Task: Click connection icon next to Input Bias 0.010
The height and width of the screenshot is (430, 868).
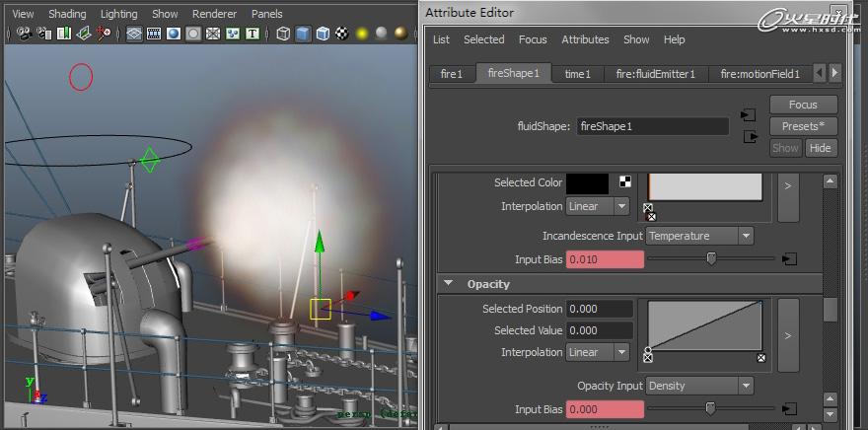Action: point(789,259)
